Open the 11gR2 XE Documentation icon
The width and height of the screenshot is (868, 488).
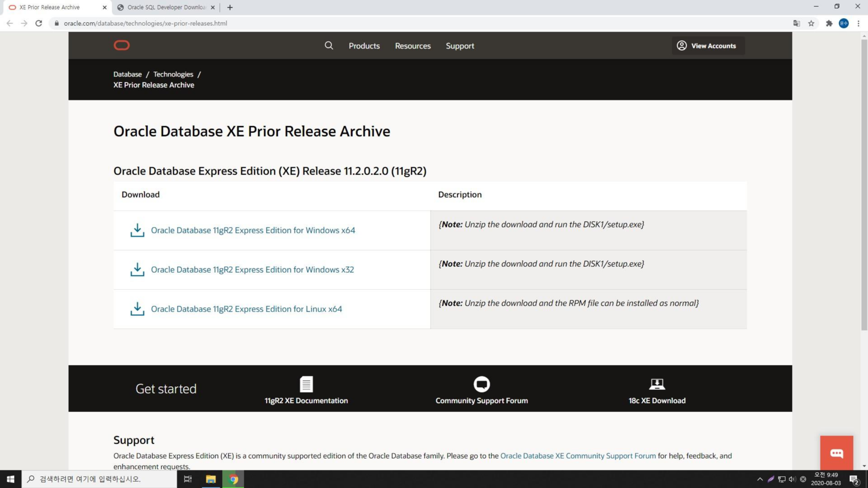306,384
